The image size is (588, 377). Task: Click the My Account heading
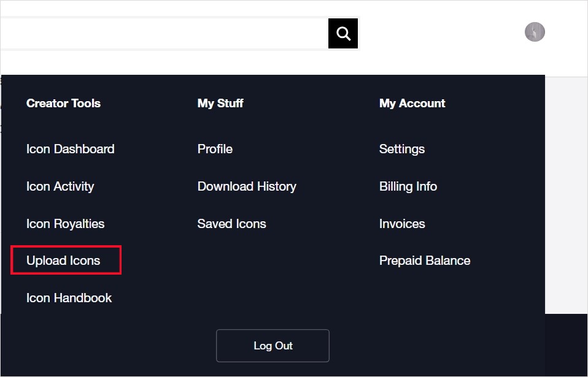coord(412,104)
